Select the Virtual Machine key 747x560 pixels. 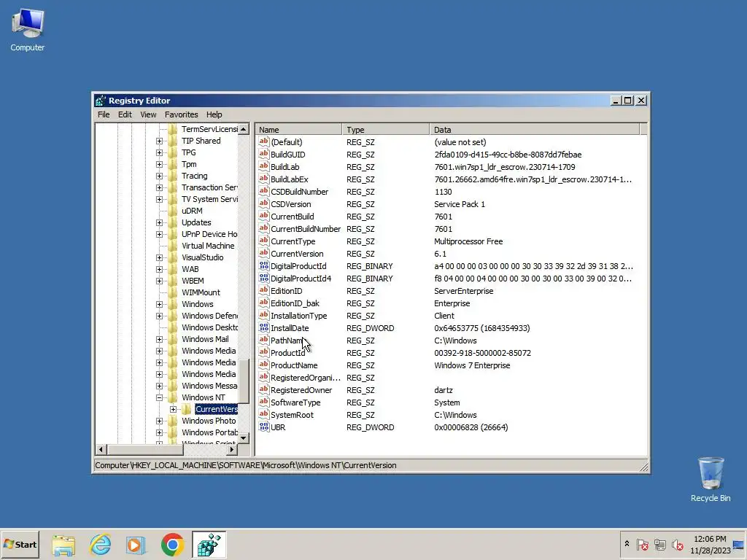[x=208, y=246]
